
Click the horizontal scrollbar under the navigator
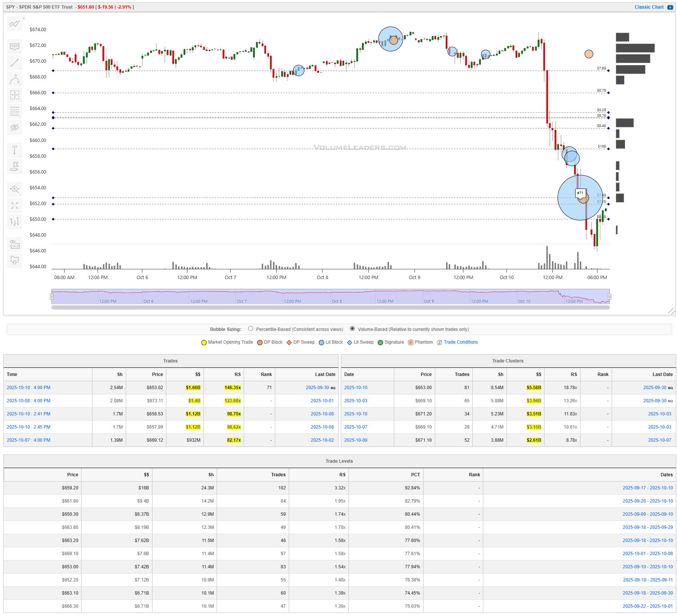point(330,307)
